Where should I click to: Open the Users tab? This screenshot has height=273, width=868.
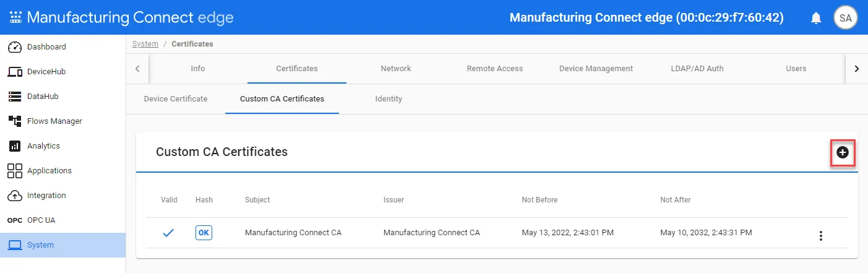pyautogui.click(x=796, y=69)
